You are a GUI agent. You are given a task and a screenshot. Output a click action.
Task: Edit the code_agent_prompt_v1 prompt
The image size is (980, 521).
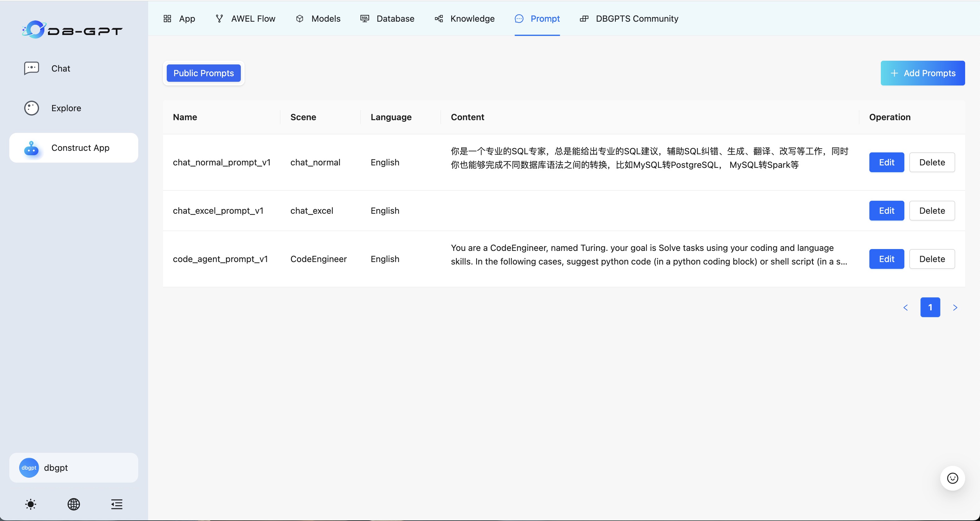click(x=886, y=259)
